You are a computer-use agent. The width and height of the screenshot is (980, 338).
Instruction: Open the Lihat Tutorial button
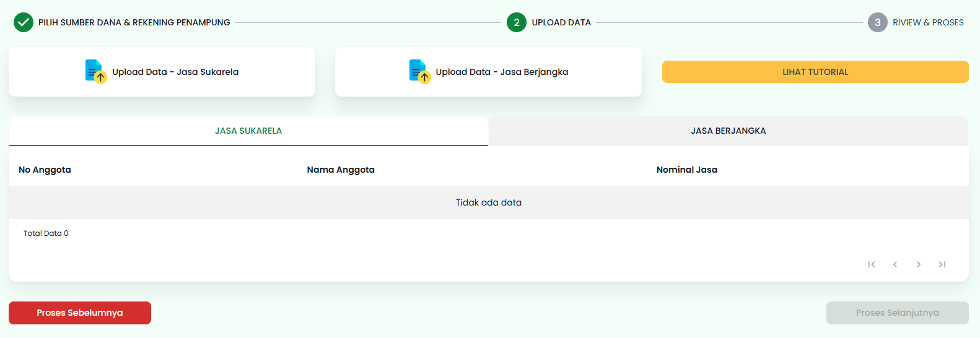coord(815,72)
